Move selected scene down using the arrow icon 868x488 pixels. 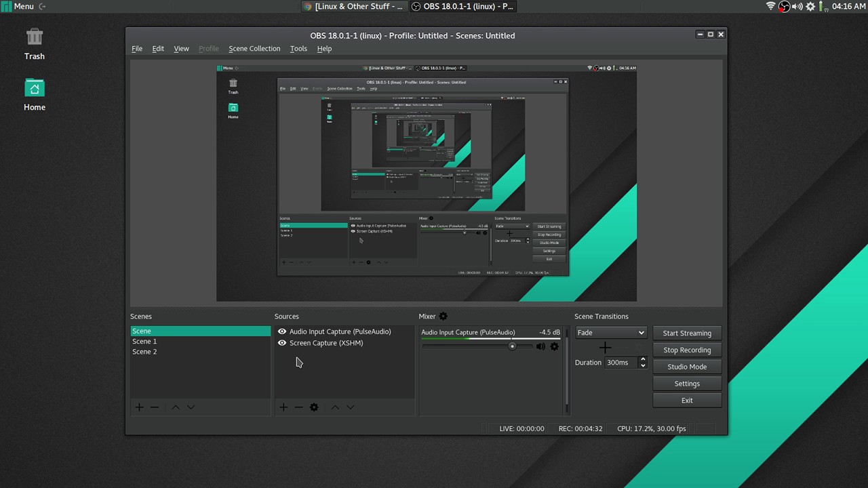click(x=191, y=407)
